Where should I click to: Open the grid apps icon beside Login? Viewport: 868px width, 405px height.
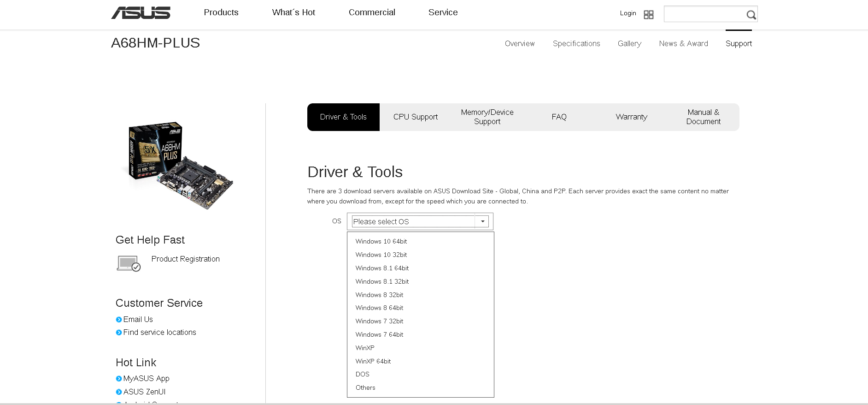click(x=649, y=15)
